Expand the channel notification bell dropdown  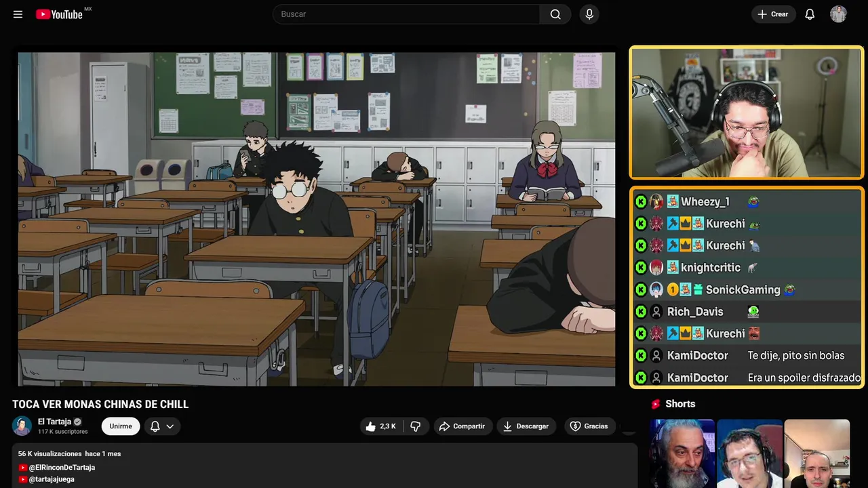(x=162, y=426)
